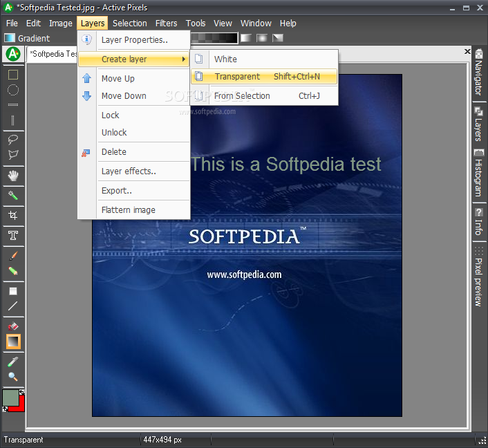The image size is (488, 448).
Task: Expand the Info side panel
Action: 478,222
